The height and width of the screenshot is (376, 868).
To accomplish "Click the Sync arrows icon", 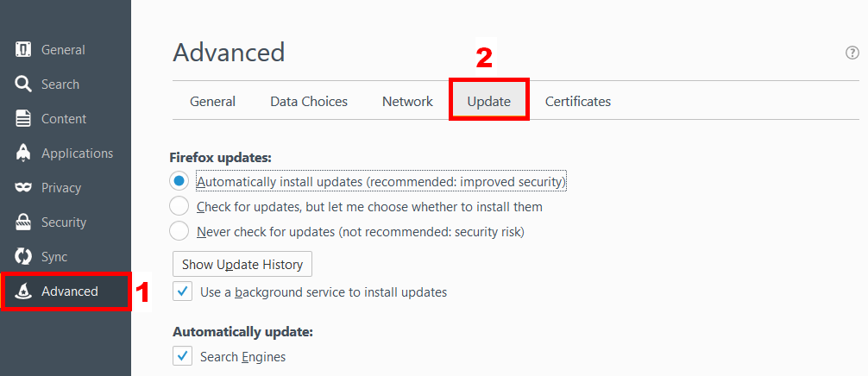I will click(x=23, y=257).
